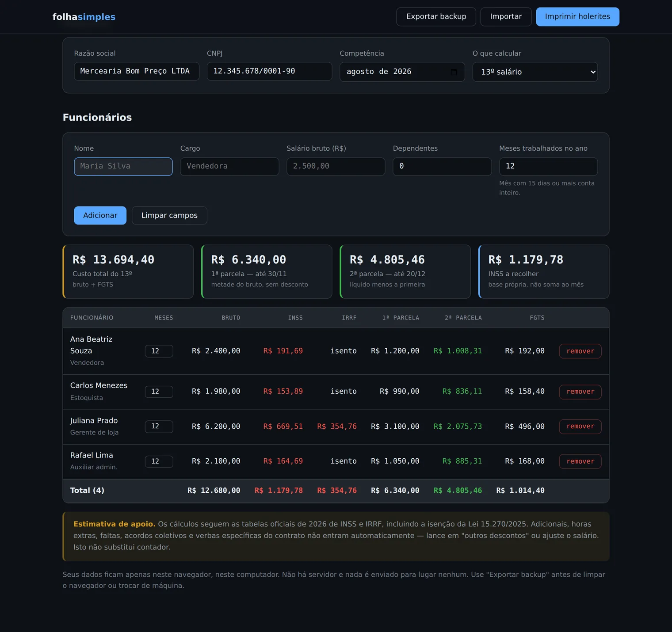Click the 'Estimativa de apoio.' notice heading

(115, 524)
